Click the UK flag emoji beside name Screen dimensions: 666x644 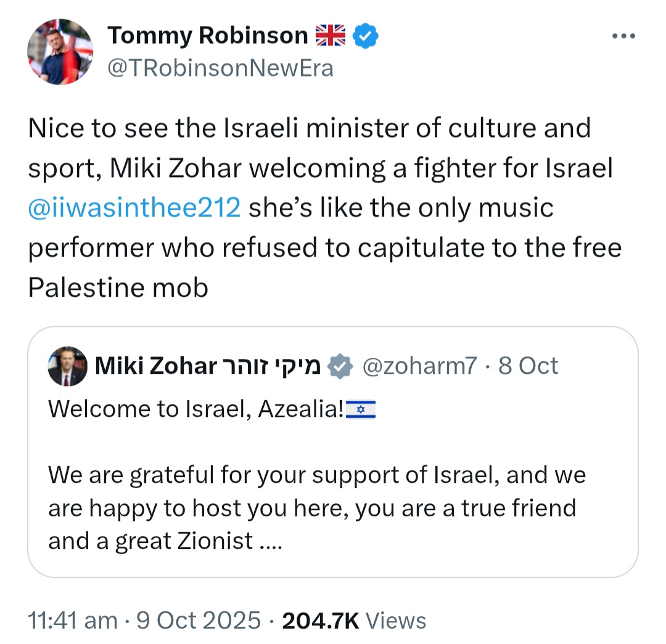331,35
